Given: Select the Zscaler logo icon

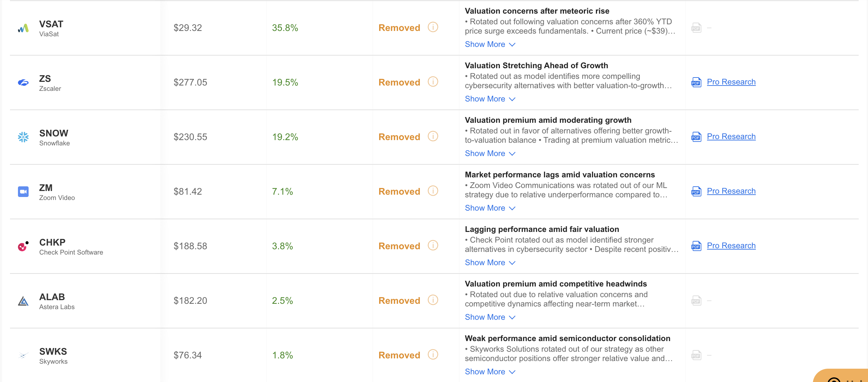Looking at the screenshot, I should coord(23,82).
